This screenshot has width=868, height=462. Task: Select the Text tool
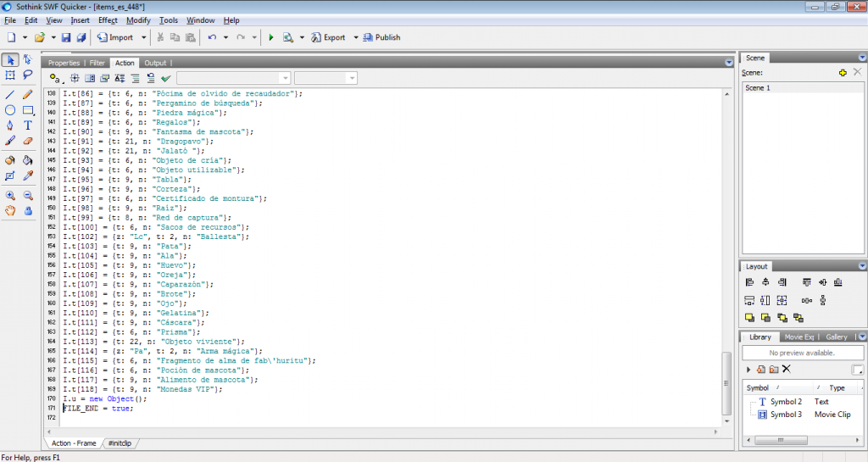(28, 125)
